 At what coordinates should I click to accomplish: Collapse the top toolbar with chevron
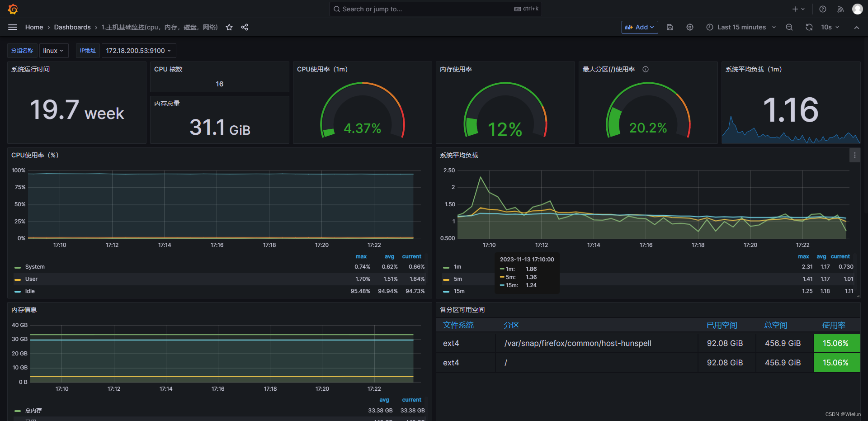pyautogui.click(x=857, y=27)
